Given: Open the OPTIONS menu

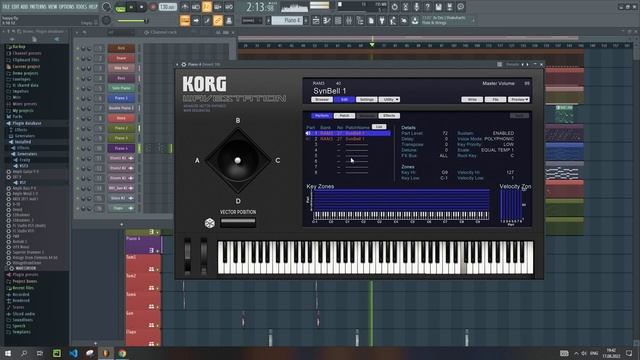Looking at the screenshot, I should coord(67,7).
